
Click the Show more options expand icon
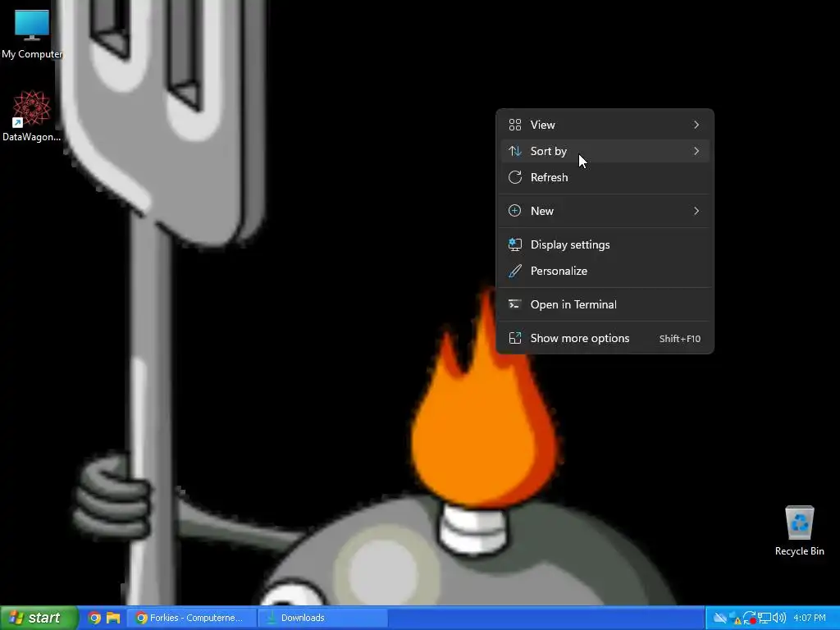[x=515, y=338]
